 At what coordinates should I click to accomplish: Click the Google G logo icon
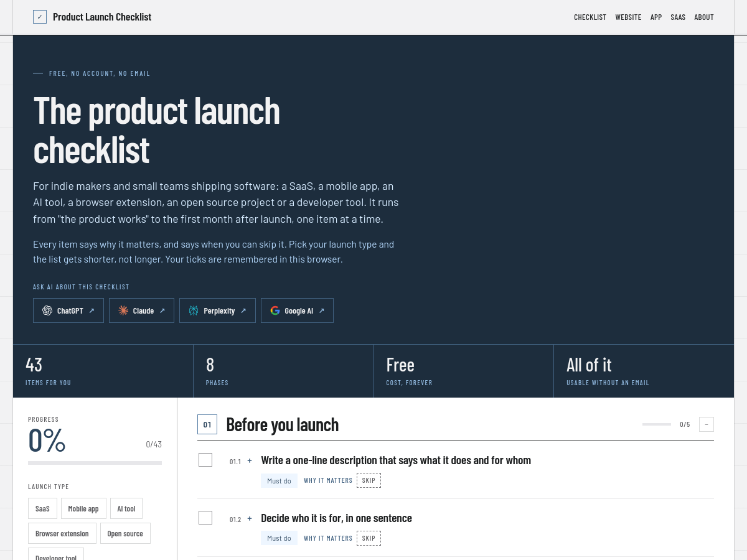point(275,310)
